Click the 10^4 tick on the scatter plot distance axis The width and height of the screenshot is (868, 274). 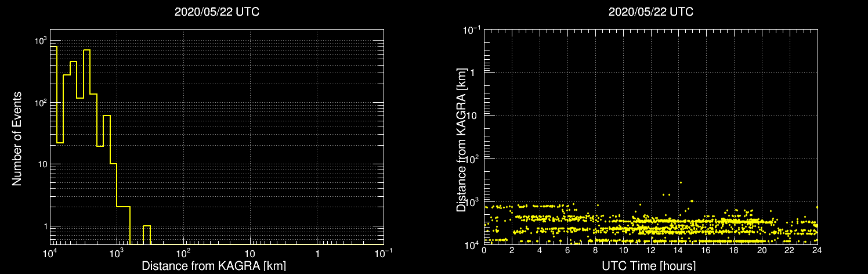[x=473, y=244]
